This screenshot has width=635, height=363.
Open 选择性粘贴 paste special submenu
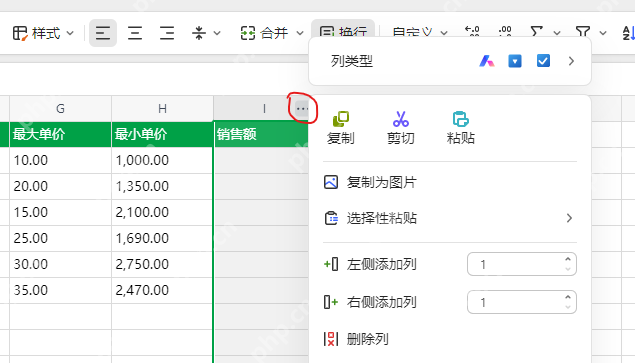[450, 218]
